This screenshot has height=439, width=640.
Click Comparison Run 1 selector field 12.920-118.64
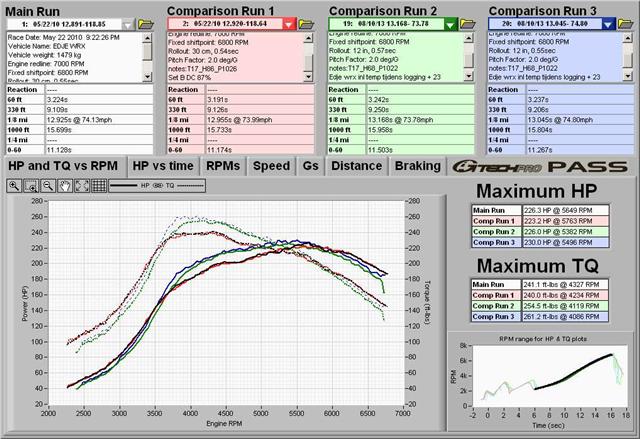pos(225,24)
